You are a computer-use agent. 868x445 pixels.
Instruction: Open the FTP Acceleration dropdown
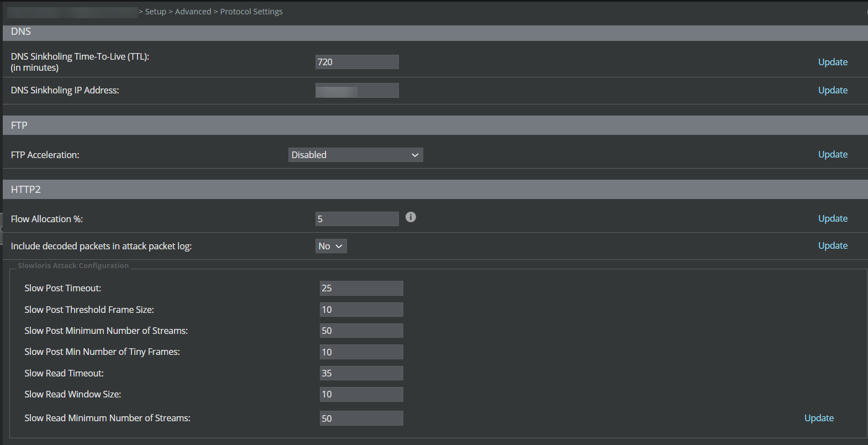(x=356, y=155)
